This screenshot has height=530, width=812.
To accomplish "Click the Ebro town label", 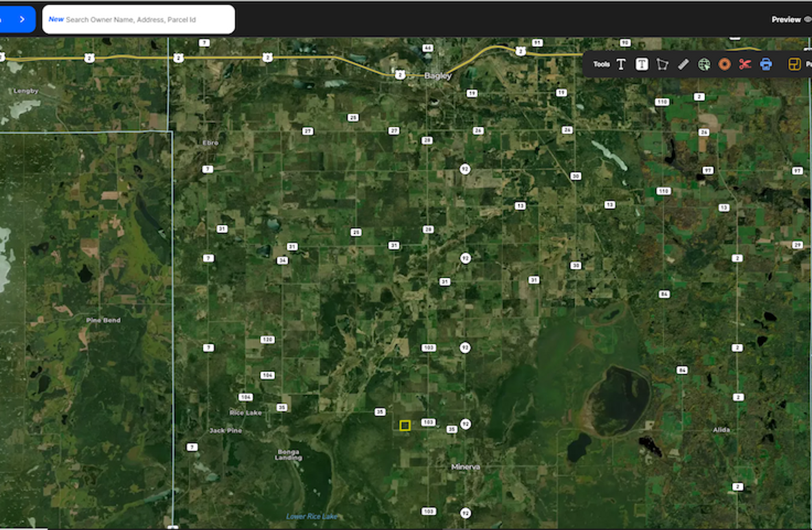I will 210,143.
